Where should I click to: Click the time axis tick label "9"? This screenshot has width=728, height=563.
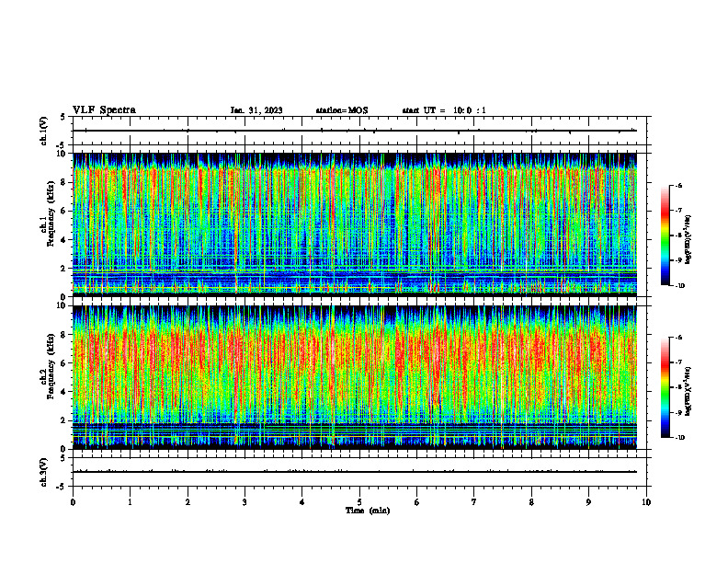point(588,502)
